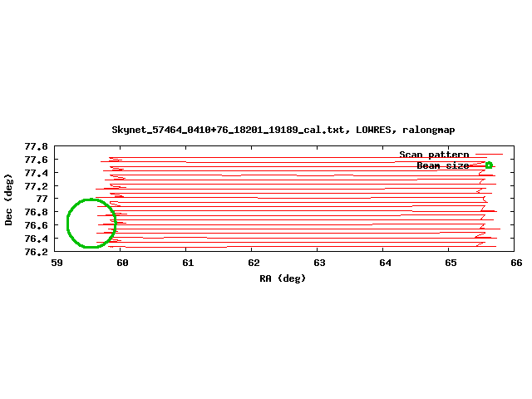Click the y-axis tick label 77.6
The height and width of the screenshot is (399, 532).
coord(36,160)
